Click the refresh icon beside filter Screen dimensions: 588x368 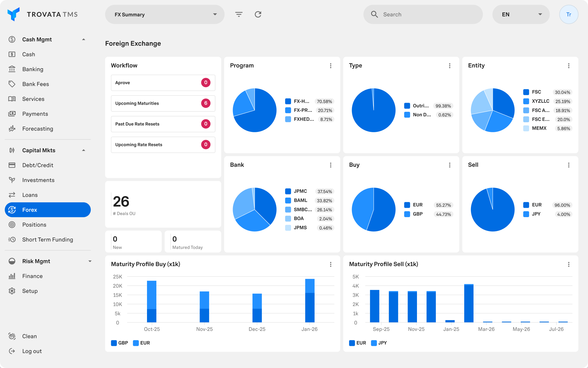[x=258, y=14]
